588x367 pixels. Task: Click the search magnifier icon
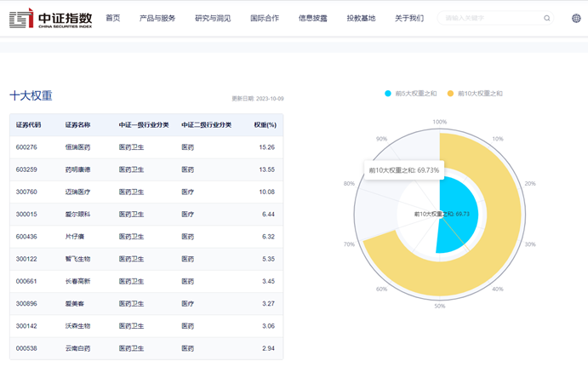click(x=546, y=18)
